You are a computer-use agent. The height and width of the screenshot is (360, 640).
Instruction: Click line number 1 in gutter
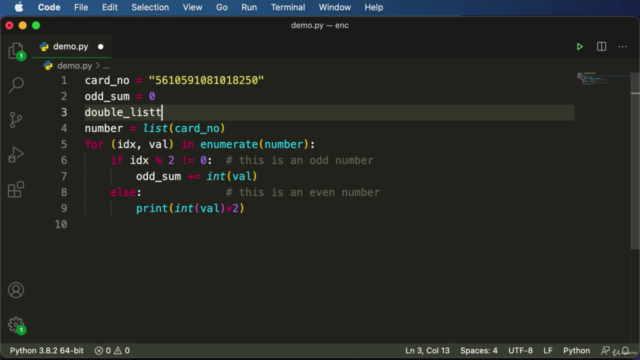tap(64, 80)
